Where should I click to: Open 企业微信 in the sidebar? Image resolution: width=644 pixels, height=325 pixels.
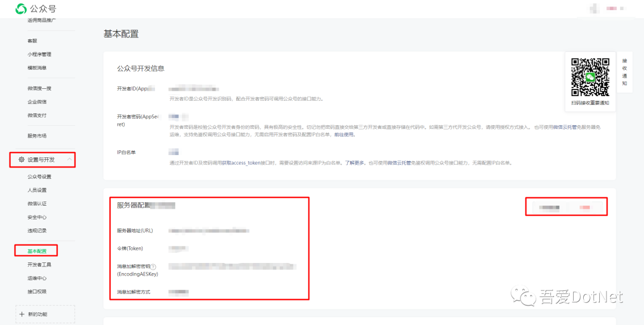coord(37,102)
